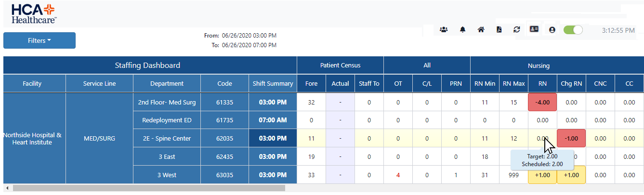Open the ID card icon
This screenshot has height=195, width=644.
tap(534, 30)
